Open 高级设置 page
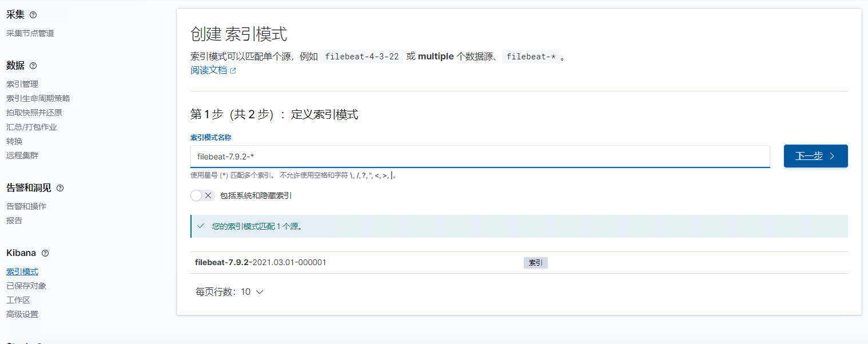Screen dimensions: 868x344 (22, 314)
